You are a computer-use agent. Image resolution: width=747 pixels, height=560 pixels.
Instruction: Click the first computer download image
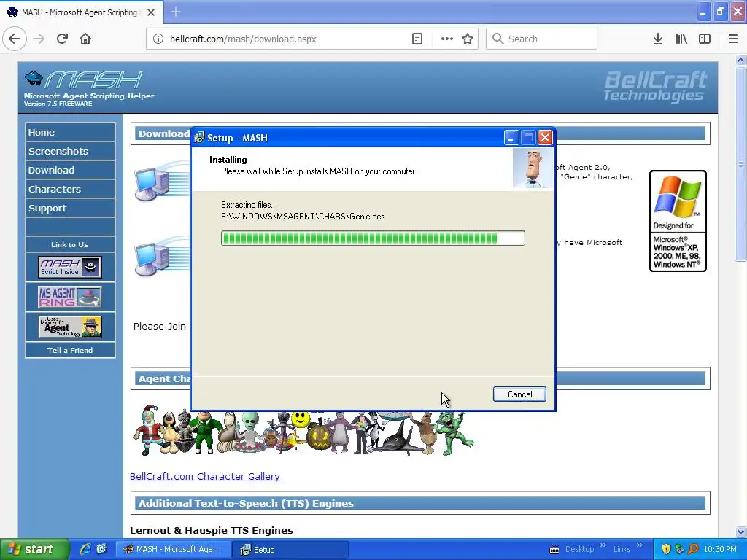click(161, 183)
